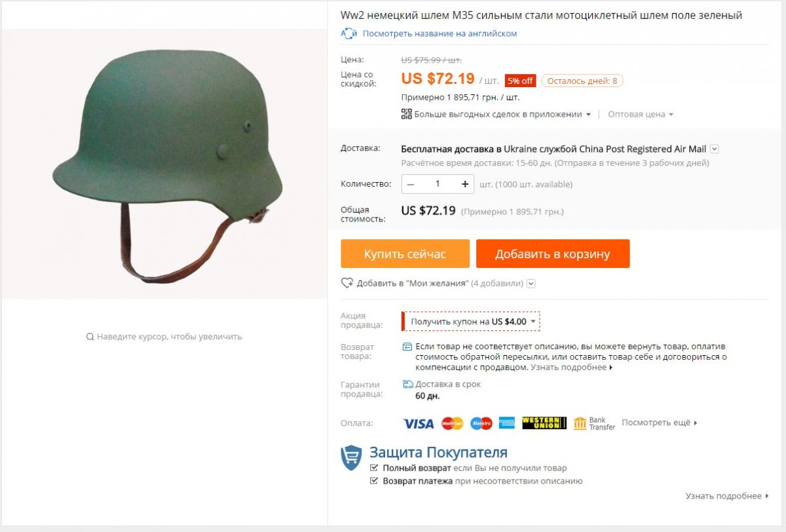The height and width of the screenshot is (532, 786).
Task: Click the green helmet product image
Action: (167, 164)
